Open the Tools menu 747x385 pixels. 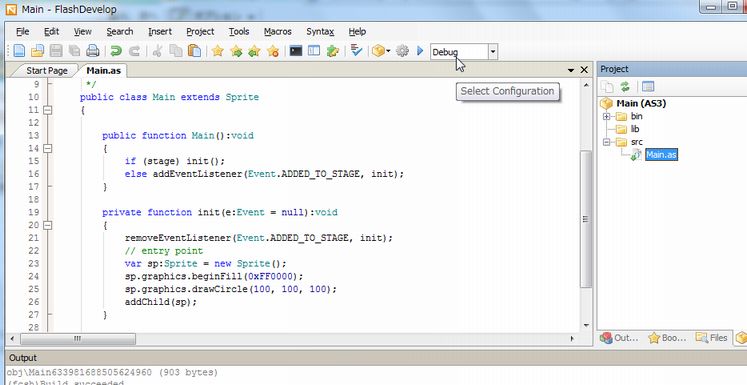pyautogui.click(x=239, y=31)
